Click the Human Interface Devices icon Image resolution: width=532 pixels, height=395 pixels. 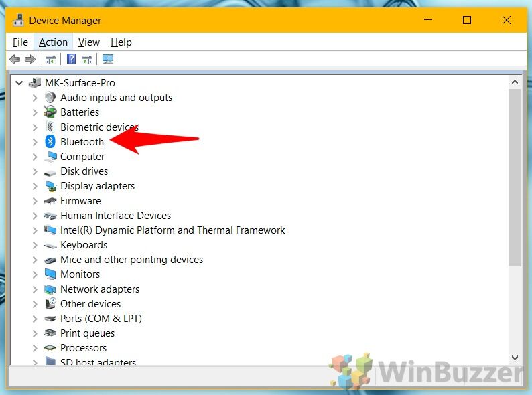point(50,216)
